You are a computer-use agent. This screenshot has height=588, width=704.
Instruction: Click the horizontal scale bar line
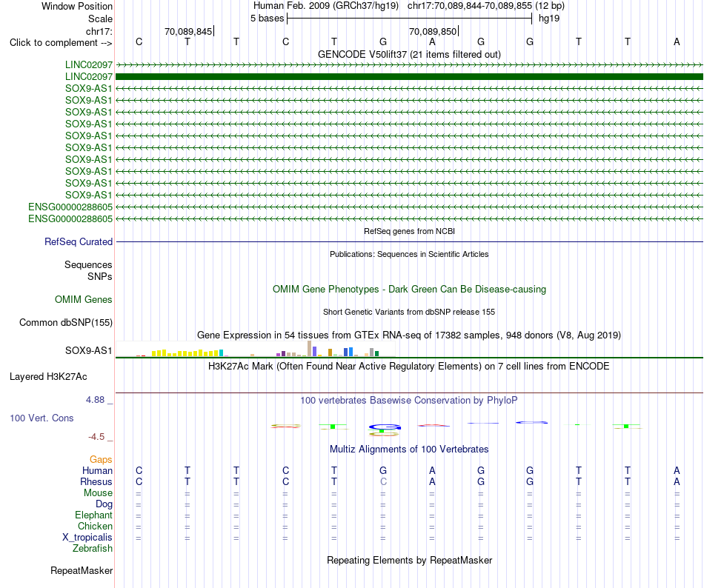click(x=410, y=19)
